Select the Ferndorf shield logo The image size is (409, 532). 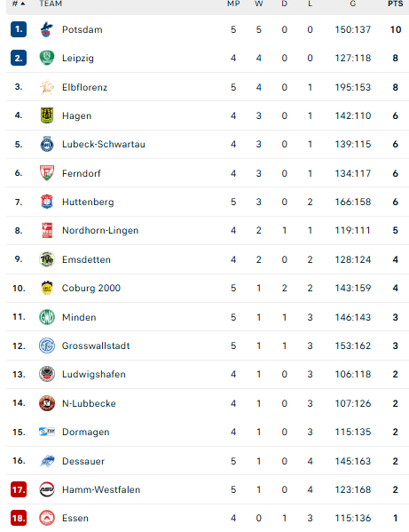pyautogui.click(x=47, y=173)
